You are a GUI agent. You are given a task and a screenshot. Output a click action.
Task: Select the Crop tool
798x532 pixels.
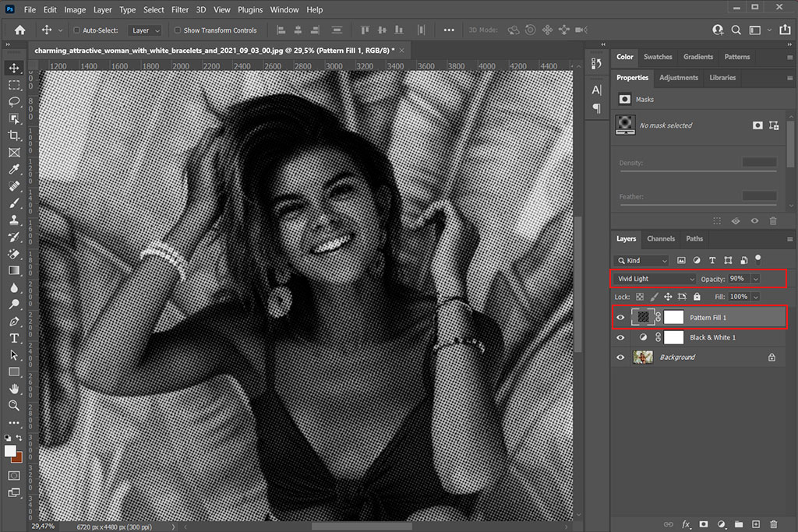tap(14, 136)
